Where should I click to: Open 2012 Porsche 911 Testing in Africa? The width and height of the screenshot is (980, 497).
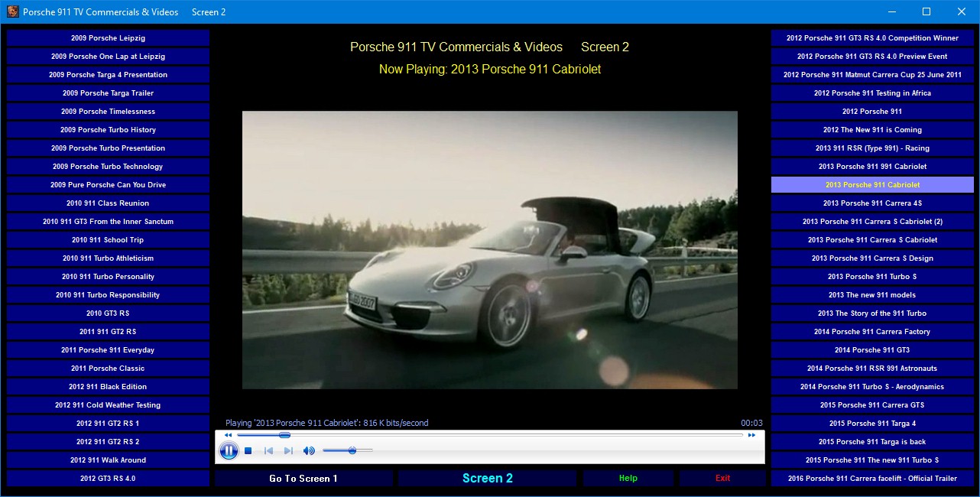pyautogui.click(x=872, y=93)
